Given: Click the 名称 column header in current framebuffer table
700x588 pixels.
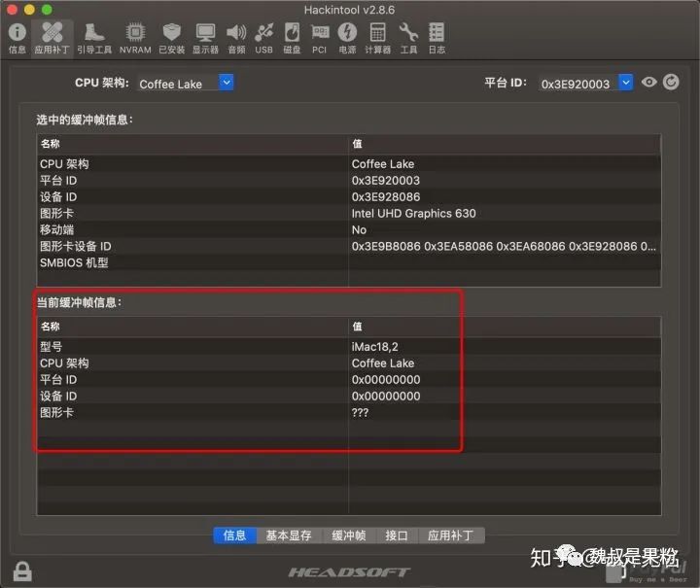Looking at the screenshot, I should click(x=192, y=327).
